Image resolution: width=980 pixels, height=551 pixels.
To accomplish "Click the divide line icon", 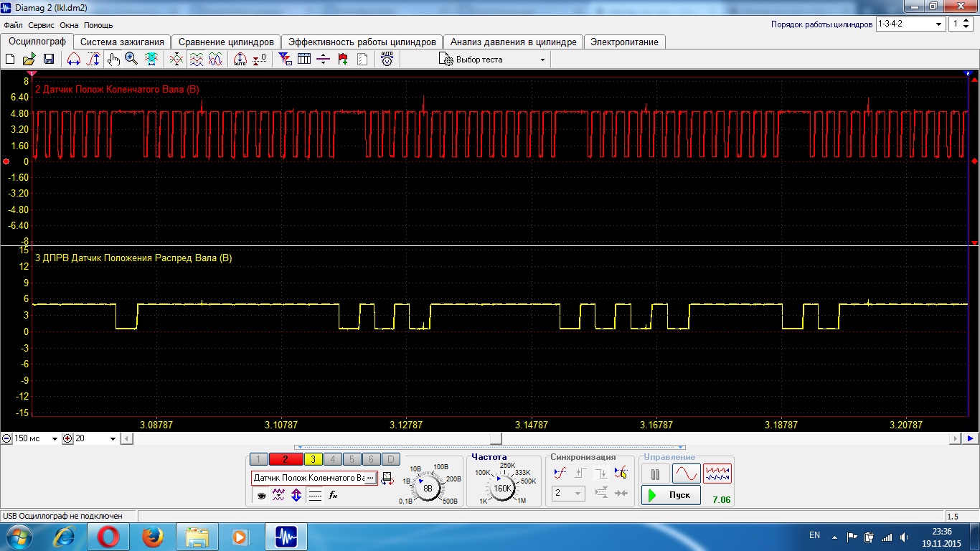I will [324, 60].
